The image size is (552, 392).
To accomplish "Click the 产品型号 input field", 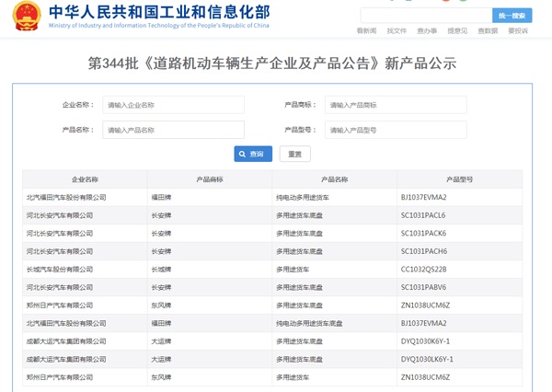I will pos(395,130).
